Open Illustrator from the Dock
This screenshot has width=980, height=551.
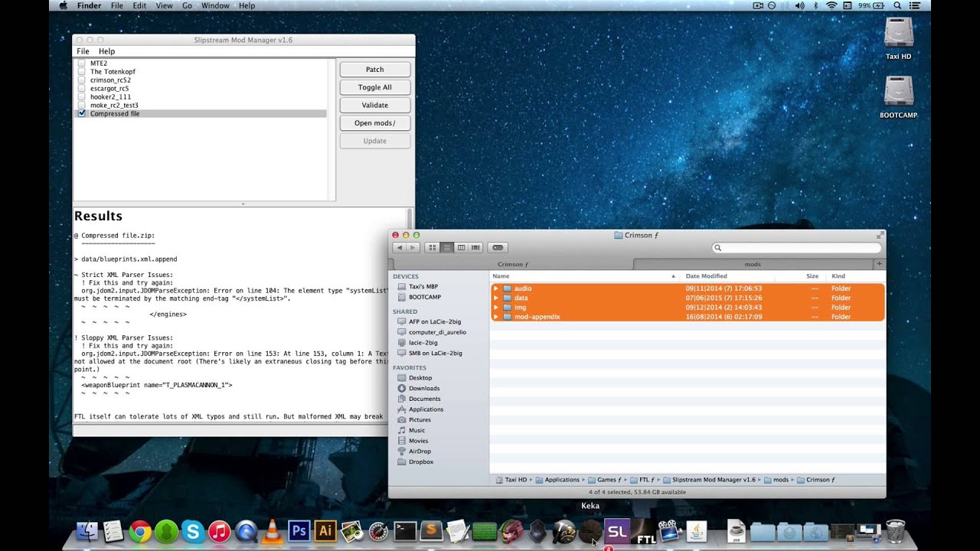click(325, 531)
